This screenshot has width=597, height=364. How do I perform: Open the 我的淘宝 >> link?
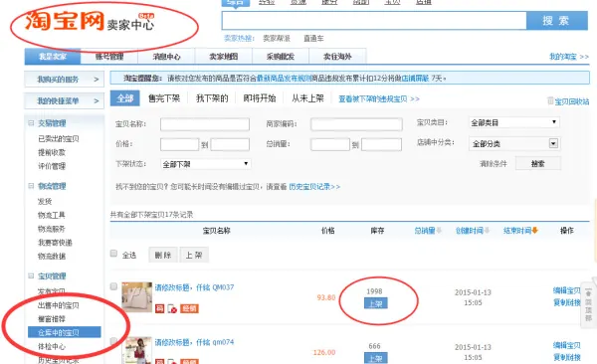pyautogui.click(x=569, y=57)
